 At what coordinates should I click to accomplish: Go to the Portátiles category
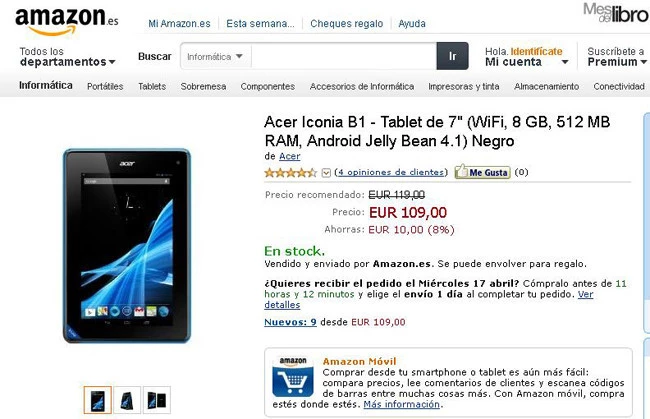[x=105, y=87]
